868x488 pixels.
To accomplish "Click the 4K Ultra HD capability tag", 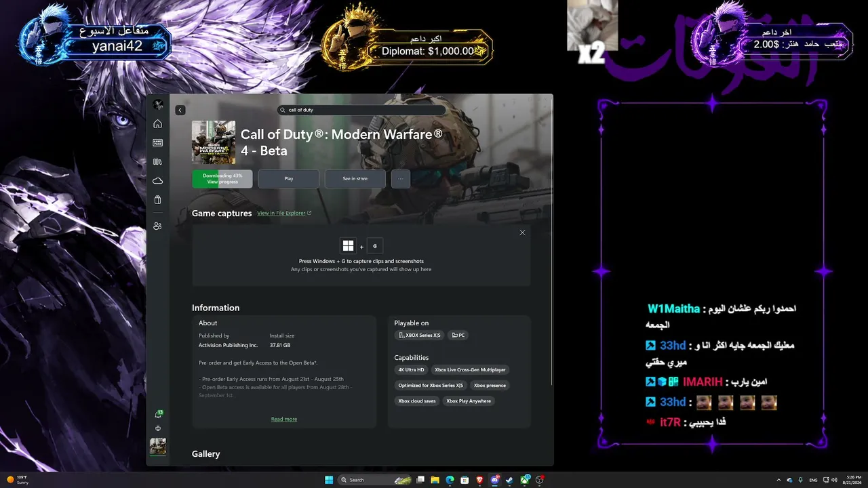I will [411, 370].
